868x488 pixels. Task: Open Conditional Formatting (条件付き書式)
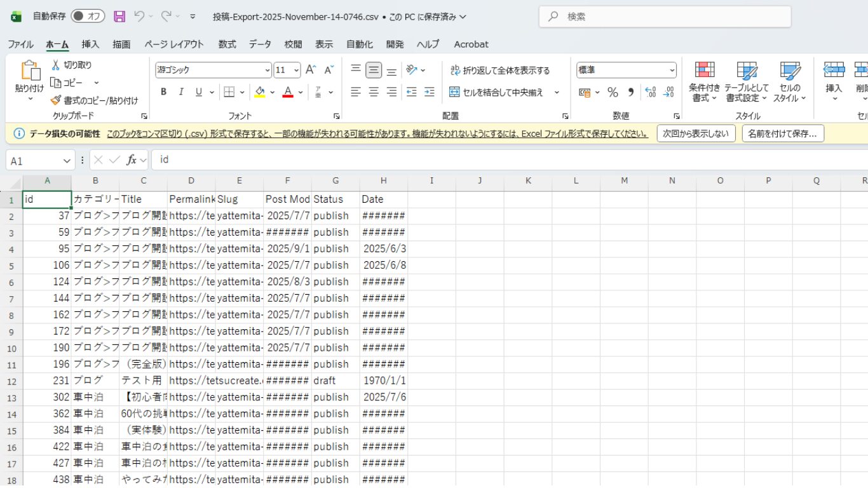(x=705, y=82)
